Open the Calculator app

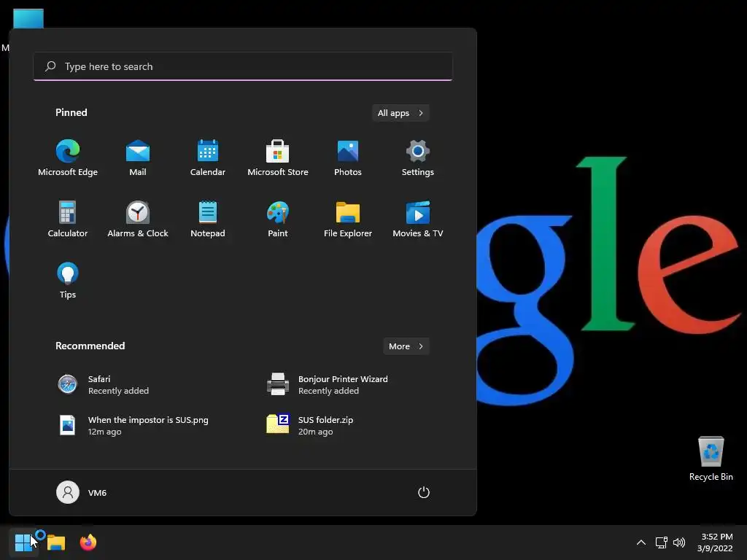tap(68, 219)
